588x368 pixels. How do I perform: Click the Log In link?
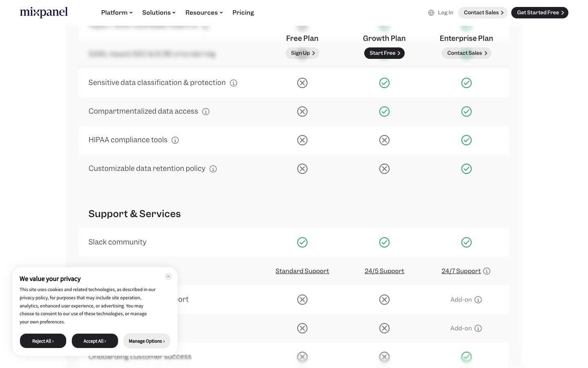point(445,13)
